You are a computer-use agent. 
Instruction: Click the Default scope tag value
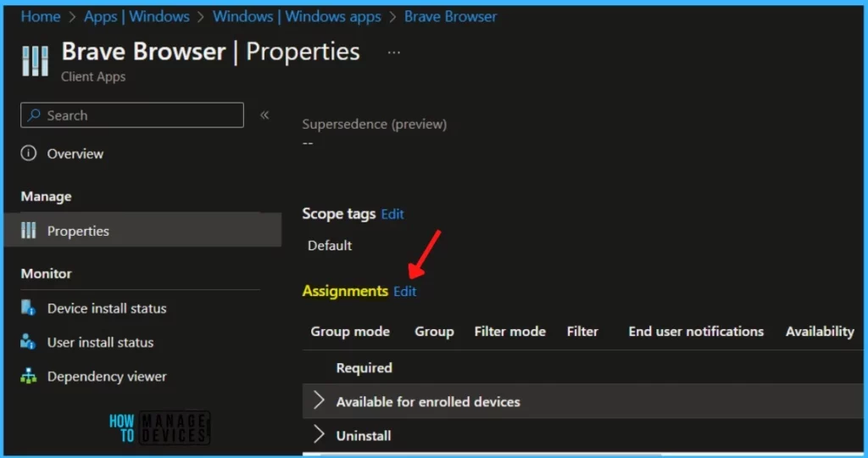pos(330,245)
